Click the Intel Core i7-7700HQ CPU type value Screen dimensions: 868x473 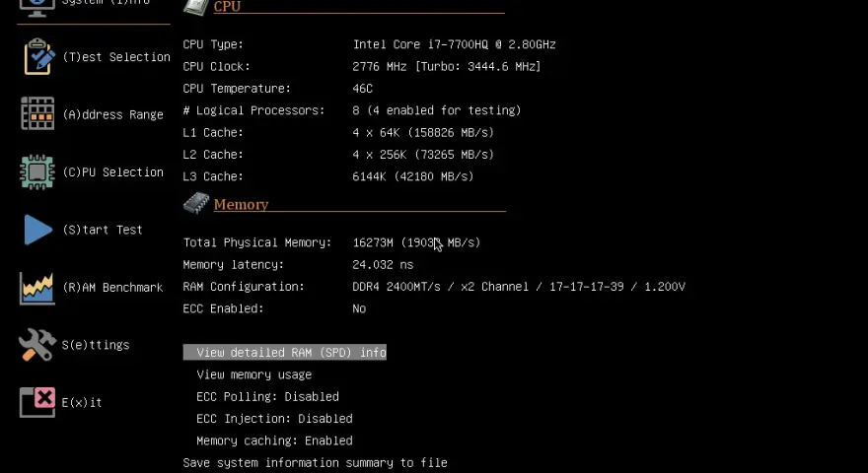click(454, 44)
